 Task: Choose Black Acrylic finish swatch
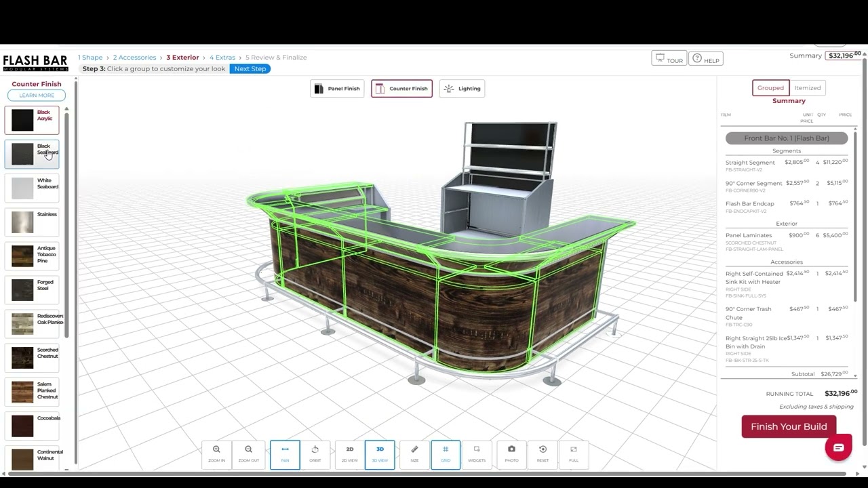coord(32,120)
